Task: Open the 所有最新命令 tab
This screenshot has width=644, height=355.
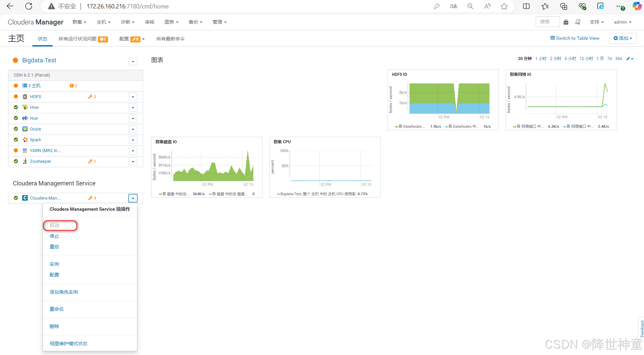Action: coord(170,39)
